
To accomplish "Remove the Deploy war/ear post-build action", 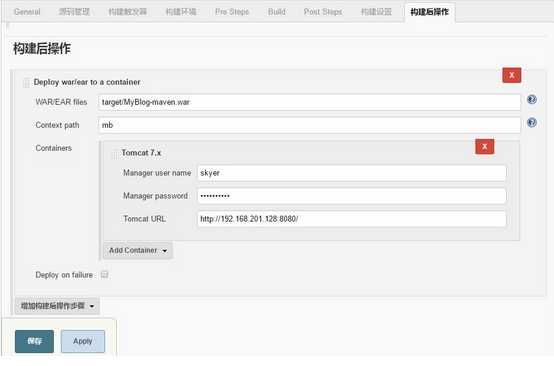I will pos(512,75).
